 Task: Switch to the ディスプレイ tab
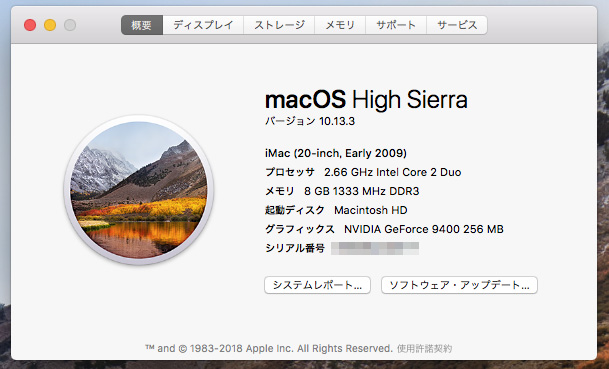click(x=203, y=25)
